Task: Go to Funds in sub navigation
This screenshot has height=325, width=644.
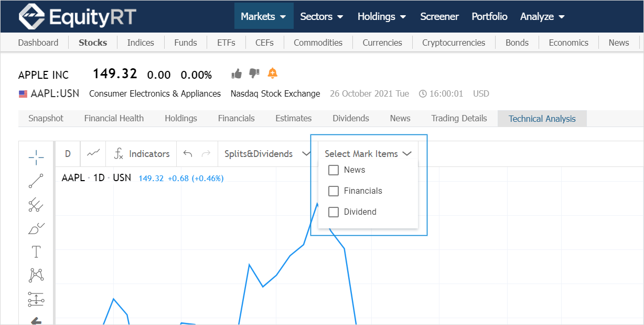Action: [x=186, y=43]
